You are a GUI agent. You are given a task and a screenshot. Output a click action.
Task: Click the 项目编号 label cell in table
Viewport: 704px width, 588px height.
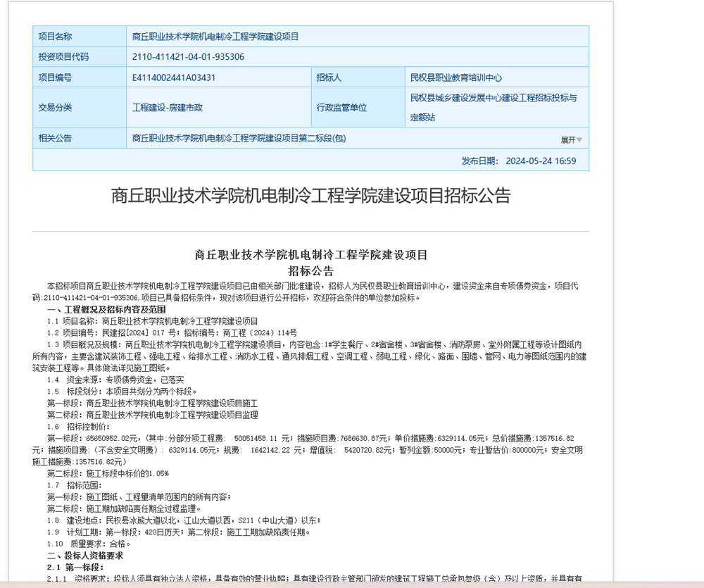click(x=80, y=77)
